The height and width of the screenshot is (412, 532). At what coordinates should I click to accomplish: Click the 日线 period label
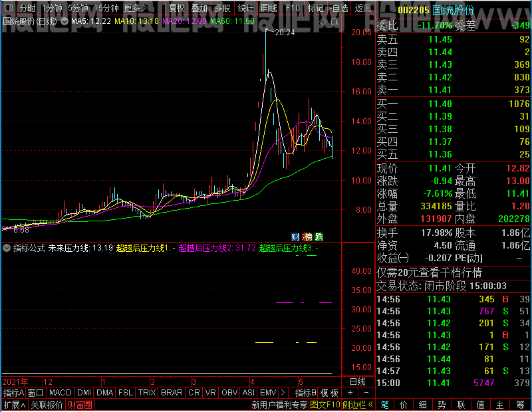coord(358,382)
